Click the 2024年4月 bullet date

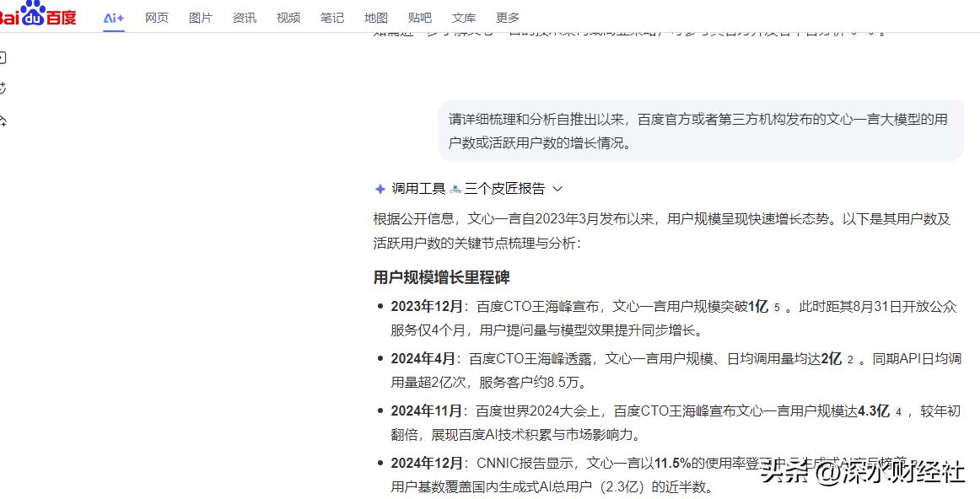coord(423,359)
